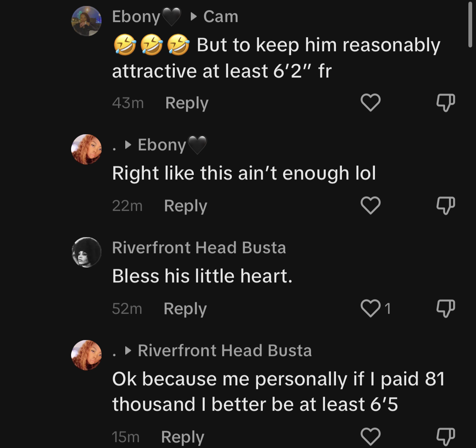Dislike Ebony's comment about 6'2"
The height and width of the screenshot is (448, 476).
click(x=446, y=102)
